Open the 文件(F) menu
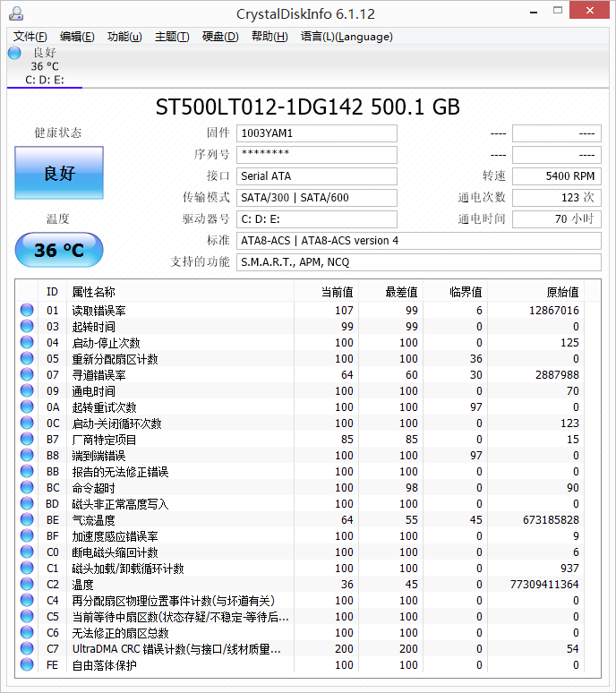This screenshot has height=693, width=616. 30,37
